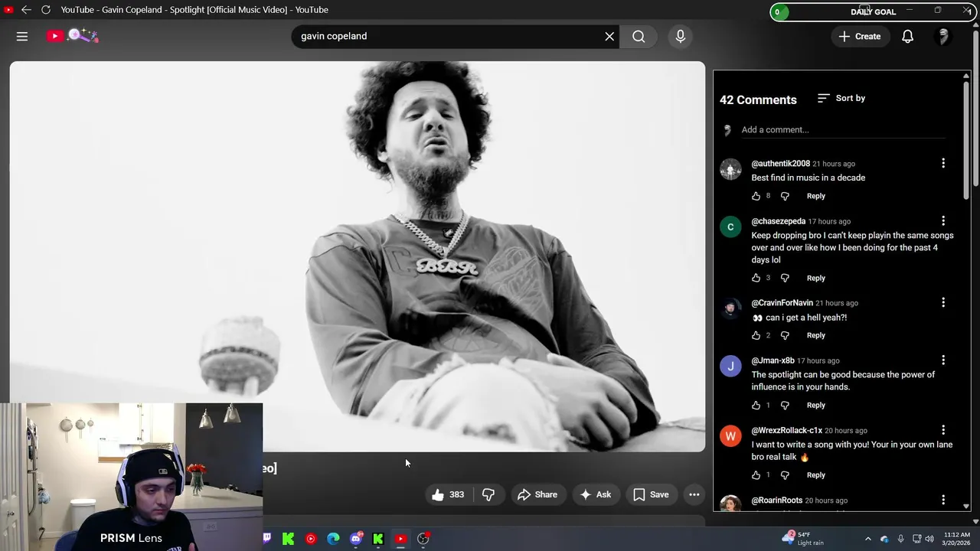Open the weather widget showing 54°F

pyautogui.click(x=804, y=539)
